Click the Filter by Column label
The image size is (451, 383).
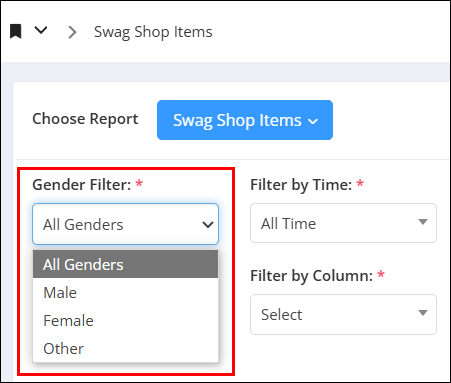coord(311,276)
